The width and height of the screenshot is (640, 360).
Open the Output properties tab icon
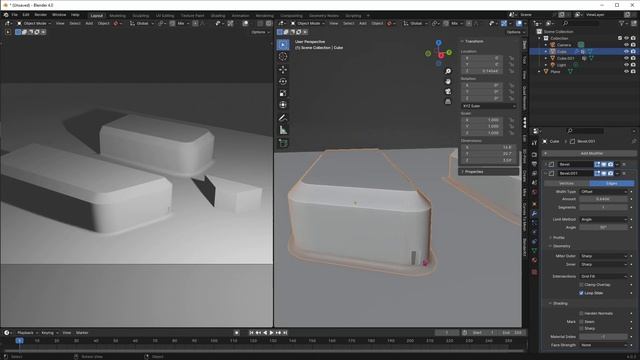click(534, 164)
